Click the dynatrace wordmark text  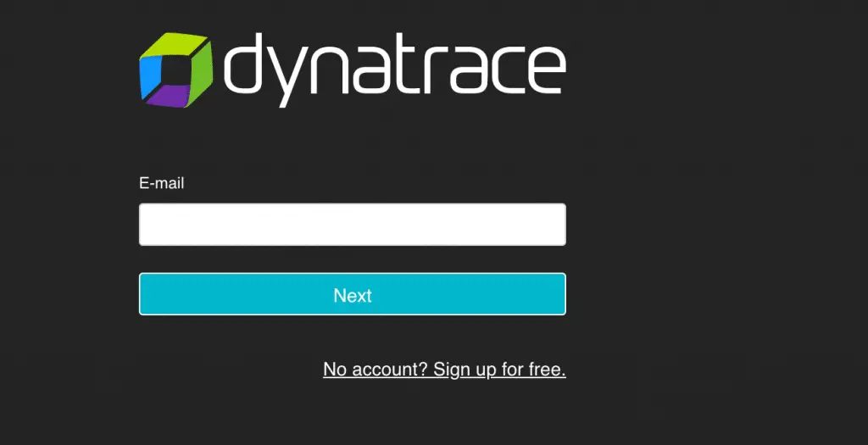(395, 70)
